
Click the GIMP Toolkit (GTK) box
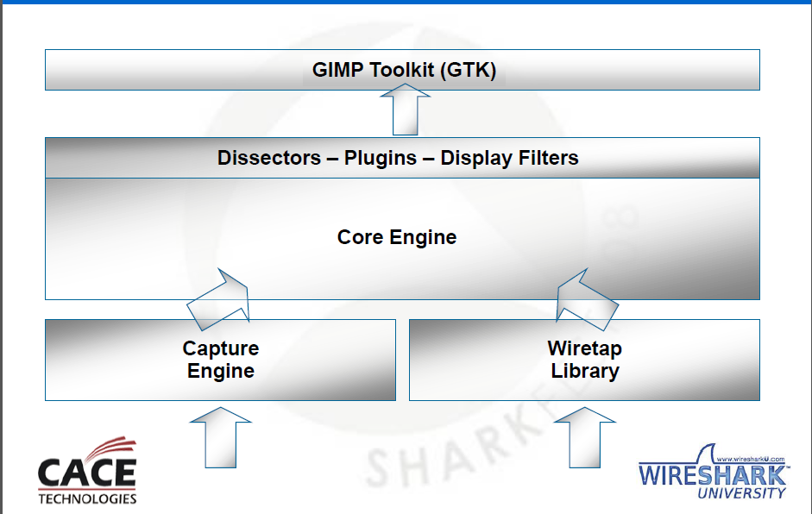click(x=402, y=70)
